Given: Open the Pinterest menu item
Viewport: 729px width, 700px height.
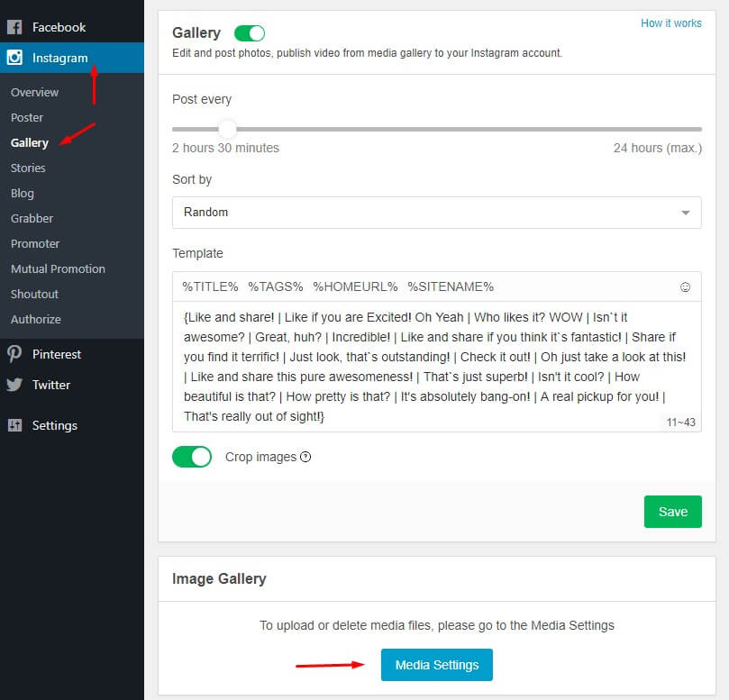Looking at the screenshot, I should point(72,354).
